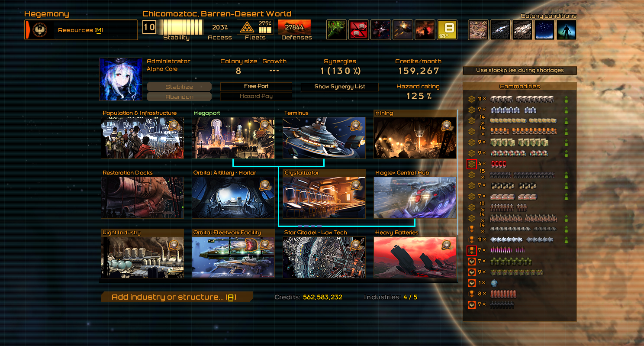644x346 pixels.
Task: Open the Orbital Fleetwork Facility tile
Action: click(x=233, y=257)
